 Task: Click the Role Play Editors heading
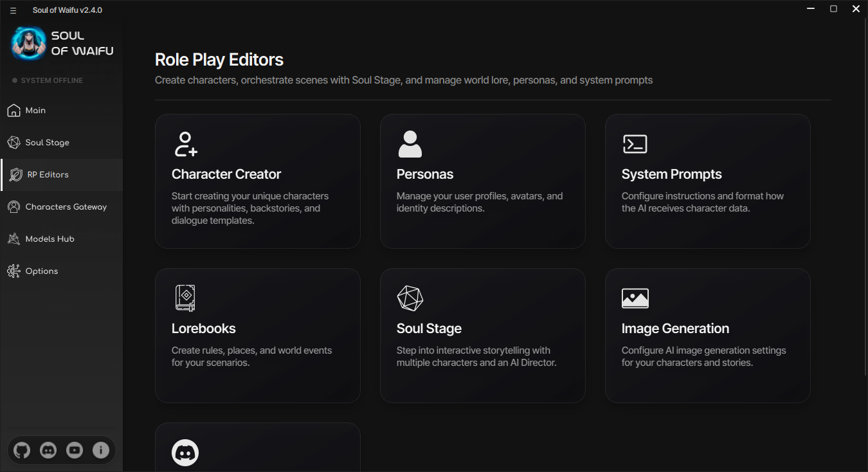click(219, 60)
